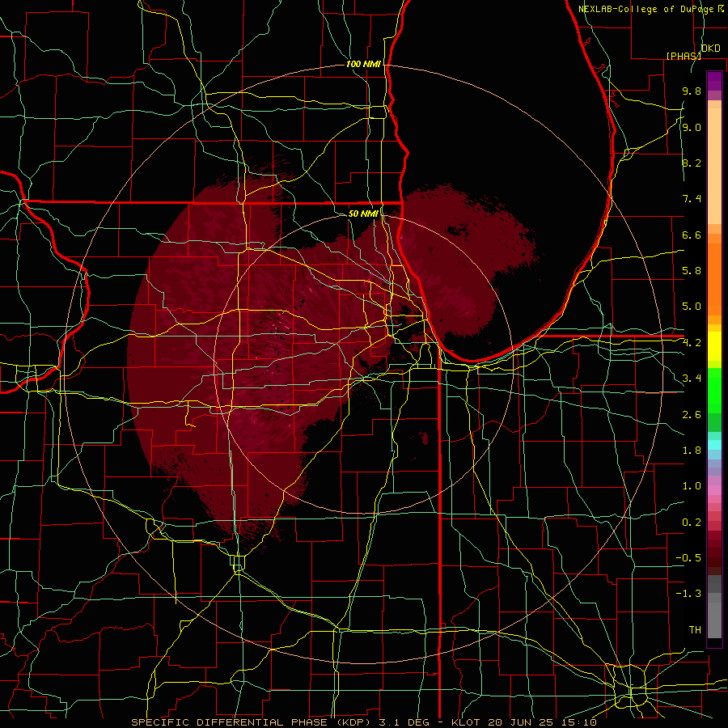Select the 6.6 value on color scale
The width and height of the screenshot is (728, 728).
coord(692,235)
